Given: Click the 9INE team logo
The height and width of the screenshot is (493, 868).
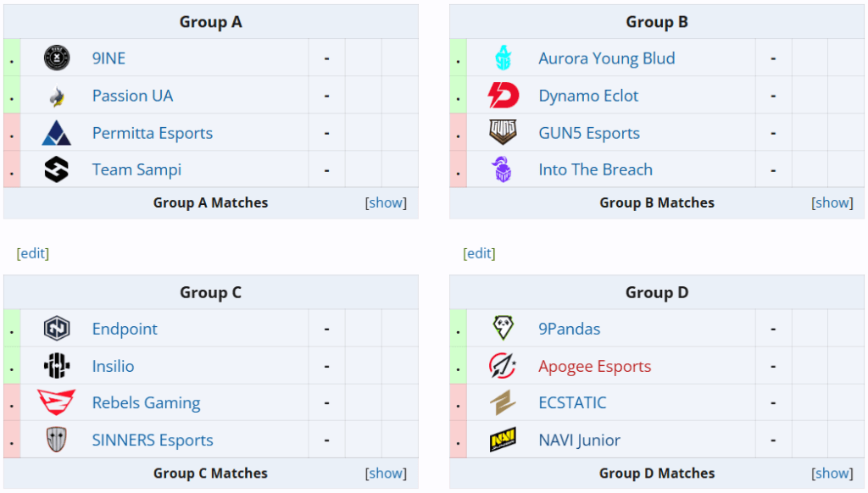Looking at the screenshot, I should pyautogui.click(x=57, y=58).
